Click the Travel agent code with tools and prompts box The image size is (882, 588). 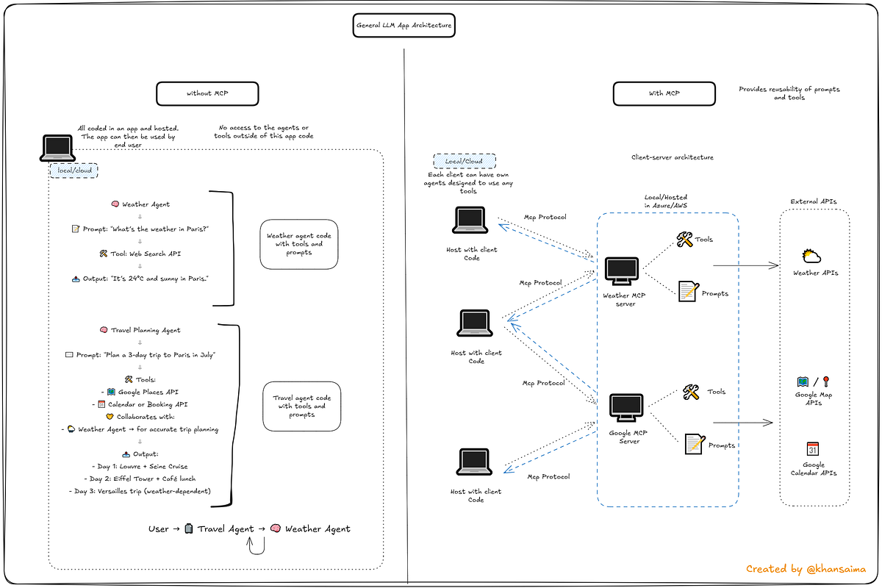[302, 406]
